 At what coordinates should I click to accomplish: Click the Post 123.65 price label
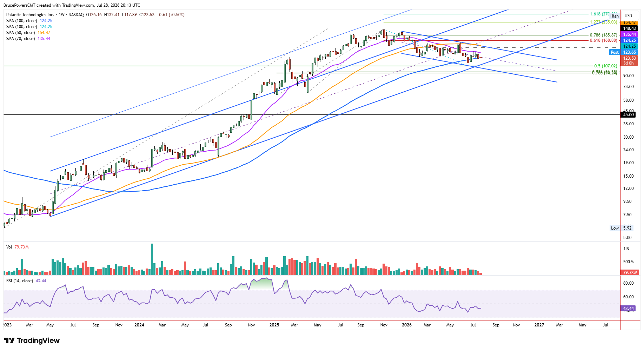click(624, 52)
